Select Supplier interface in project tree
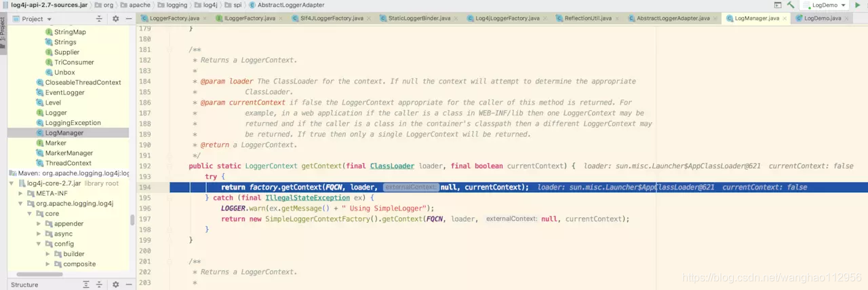 click(62, 52)
